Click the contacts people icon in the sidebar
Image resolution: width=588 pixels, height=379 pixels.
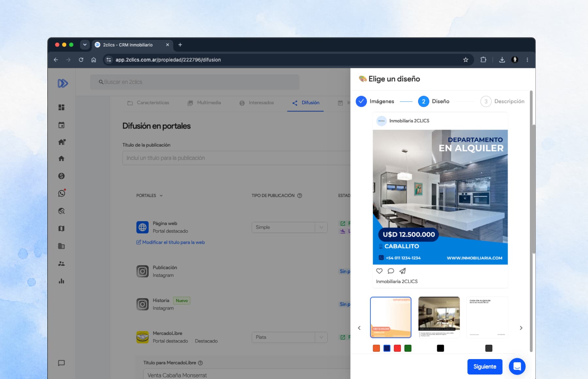click(61, 263)
